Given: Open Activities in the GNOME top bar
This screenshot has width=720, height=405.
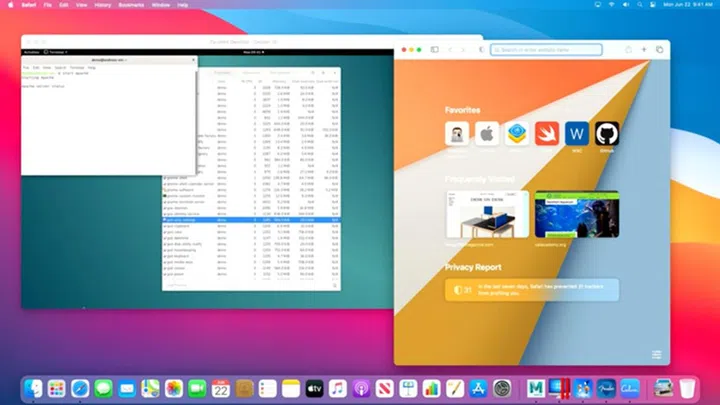Looking at the screenshot, I should point(31,50).
